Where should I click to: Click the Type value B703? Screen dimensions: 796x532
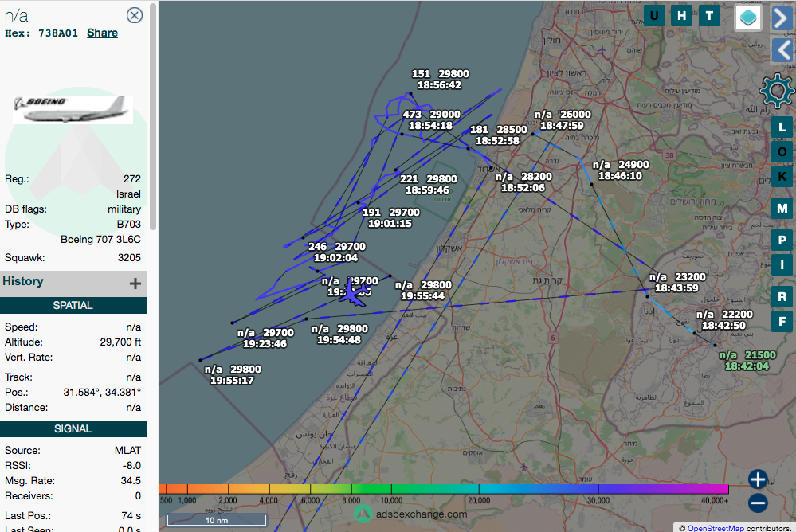point(129,225)
